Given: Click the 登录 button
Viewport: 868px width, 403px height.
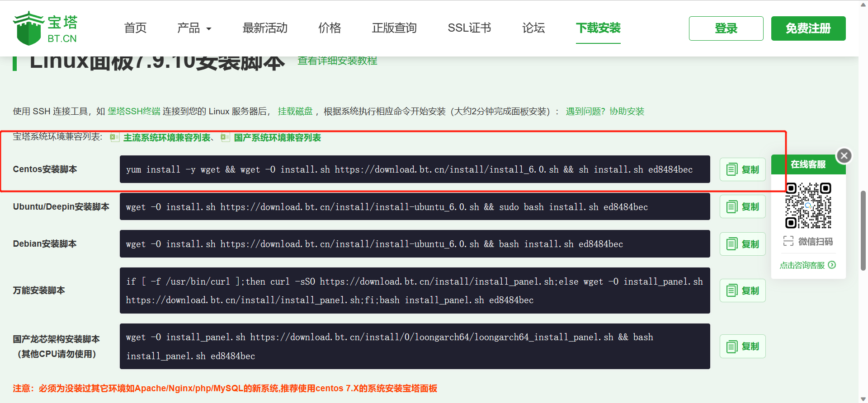Looking at the screenshot, I should coord(726,28).
